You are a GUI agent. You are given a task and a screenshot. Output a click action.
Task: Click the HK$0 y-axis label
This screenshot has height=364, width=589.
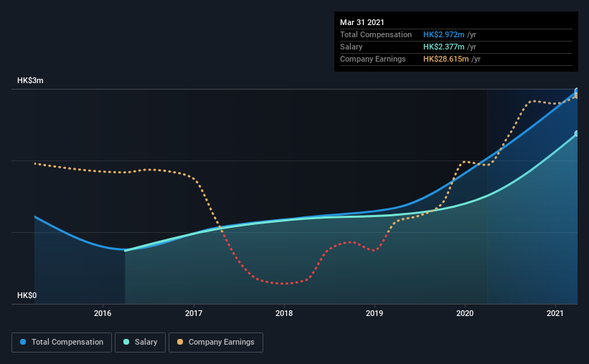[27, 296]
